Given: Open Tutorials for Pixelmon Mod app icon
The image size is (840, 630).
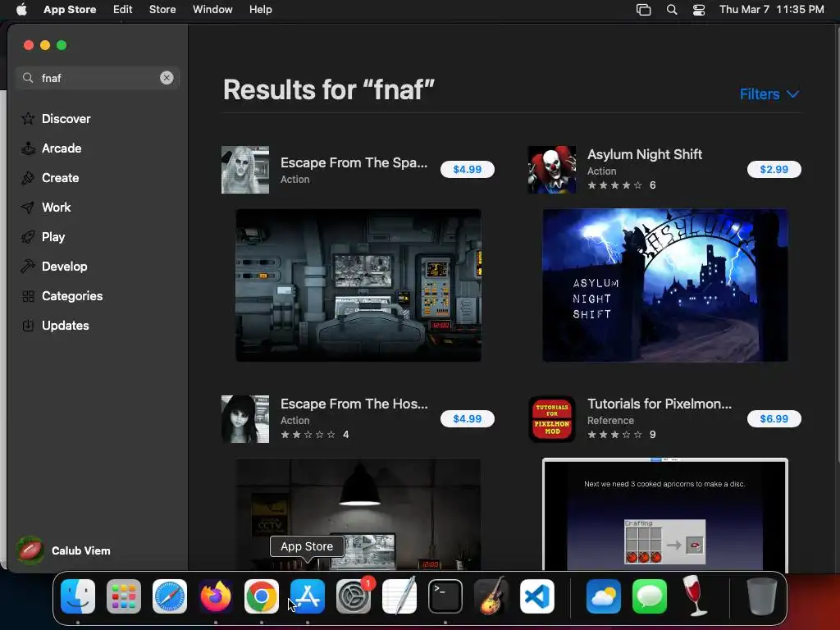Looking at the screenshot, I should [552, 419].
